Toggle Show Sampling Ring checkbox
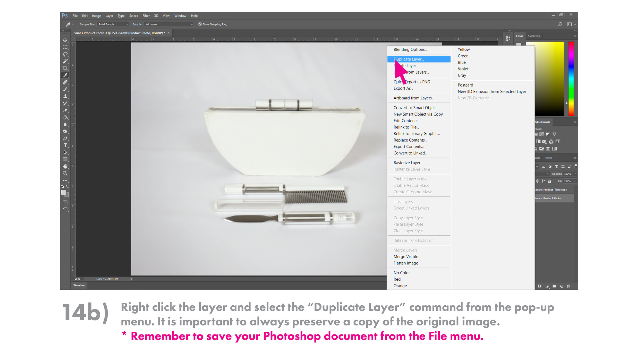The height and width of the screenshot is (362, 644). coord(200,24)
